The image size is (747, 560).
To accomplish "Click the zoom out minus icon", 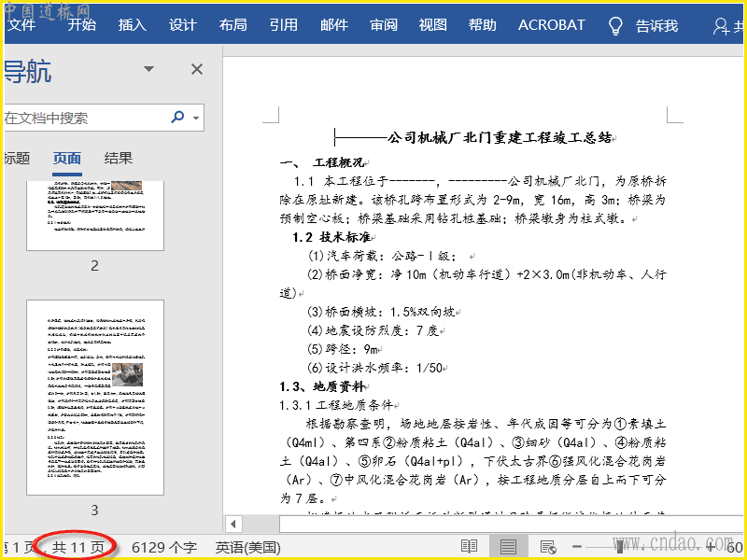I will coord(577,546).
